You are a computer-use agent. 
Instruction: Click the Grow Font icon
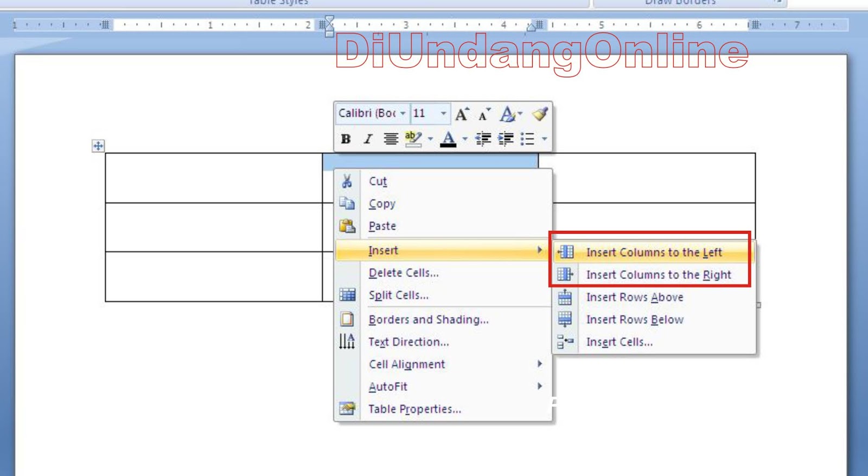(x=462, y=114)
